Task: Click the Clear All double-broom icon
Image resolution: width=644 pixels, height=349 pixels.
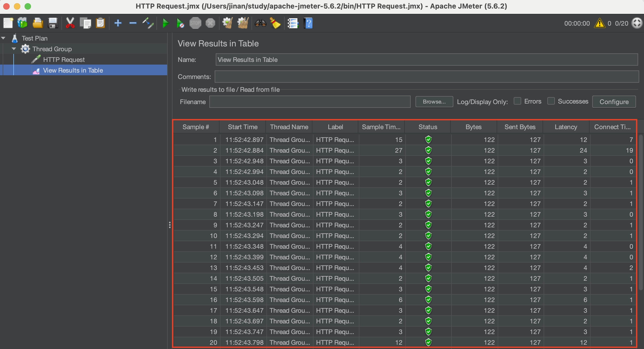Action: point(243,23)
